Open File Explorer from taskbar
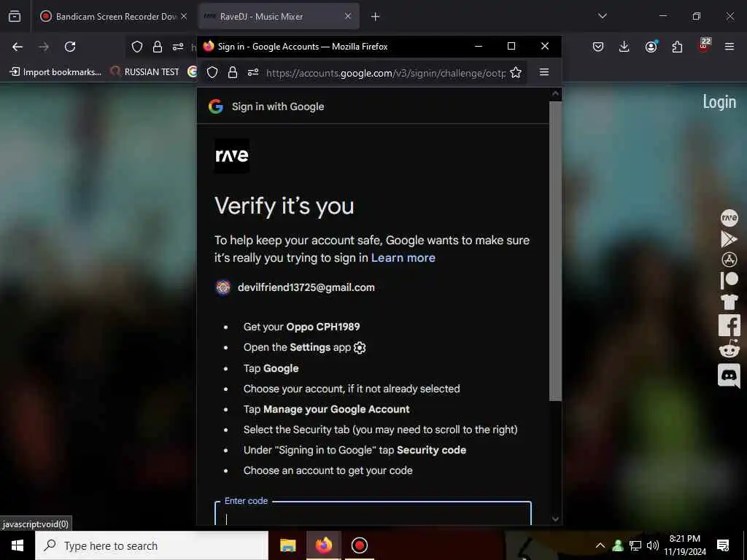Image resolution: width=747 pixels, height=560 pixels. tap(287, 545)
